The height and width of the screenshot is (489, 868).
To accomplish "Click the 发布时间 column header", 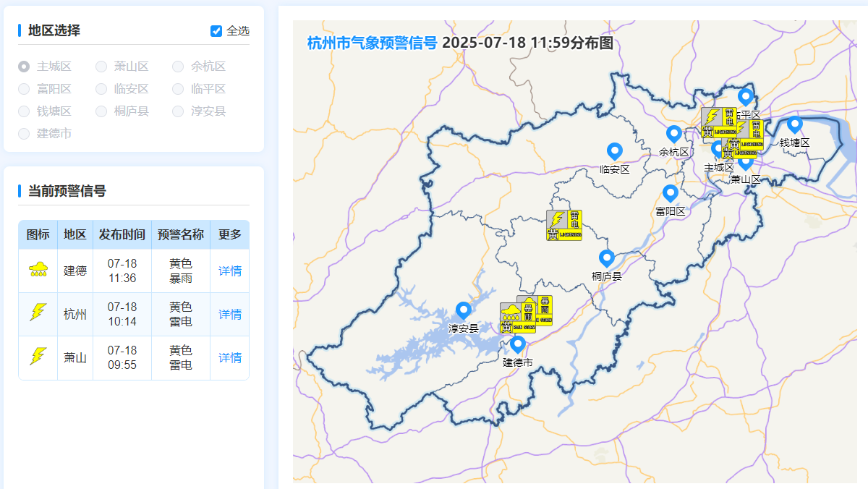I will tap(122, 235).
